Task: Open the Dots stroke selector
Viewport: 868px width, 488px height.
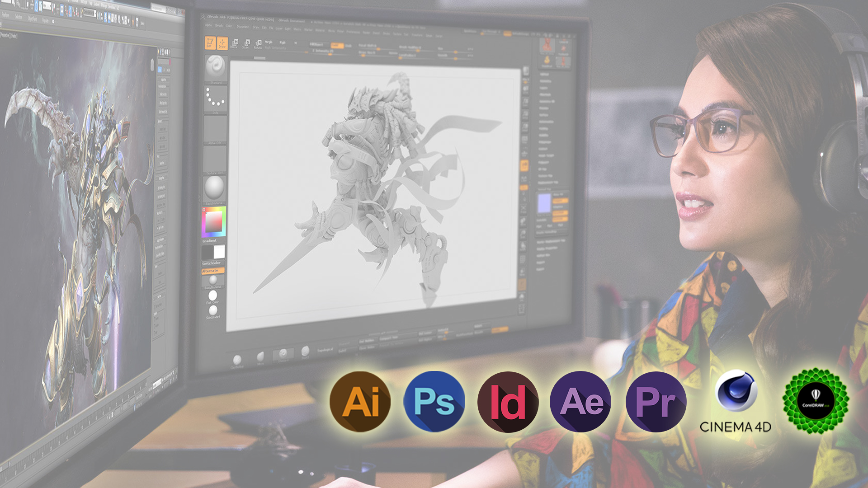Action: (215, 99)
